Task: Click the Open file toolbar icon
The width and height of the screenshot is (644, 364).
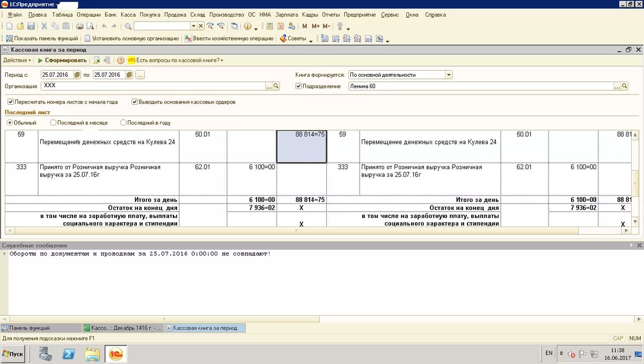Action: pos(20,26)
